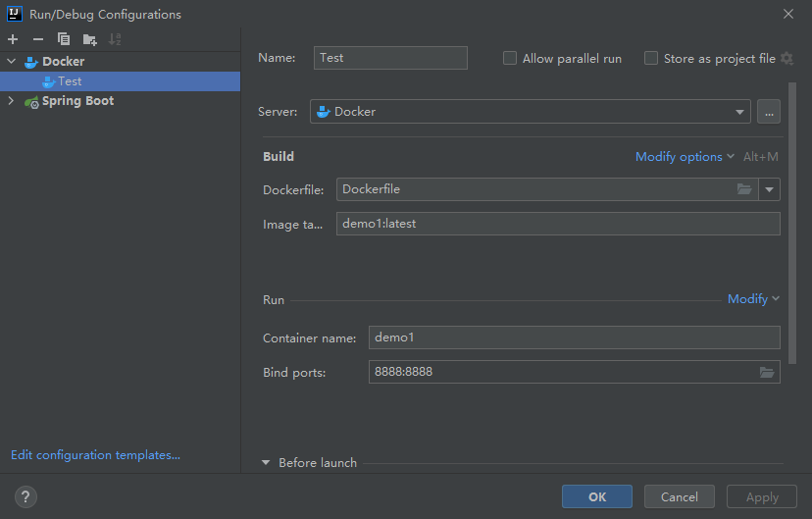Open Edit configuration templates link
The height and width of the screenshot is (519, 812).
coord(96,455)
